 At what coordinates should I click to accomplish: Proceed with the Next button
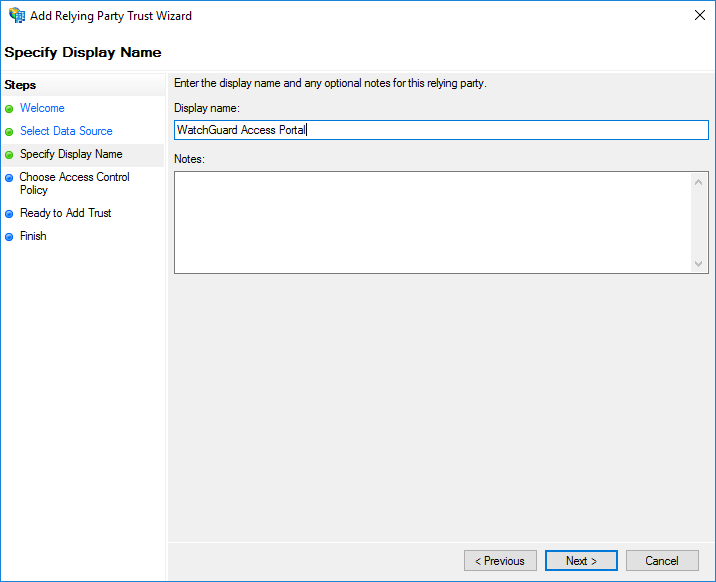point(581,561)
